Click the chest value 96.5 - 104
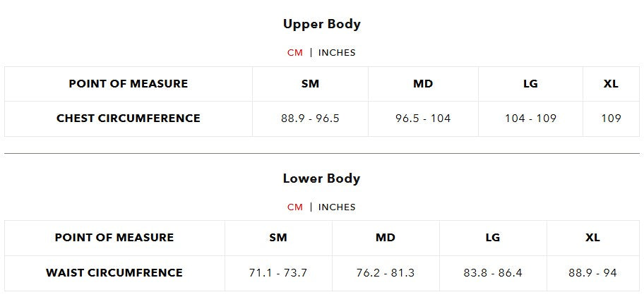The image size is (644, 297). 423,119
